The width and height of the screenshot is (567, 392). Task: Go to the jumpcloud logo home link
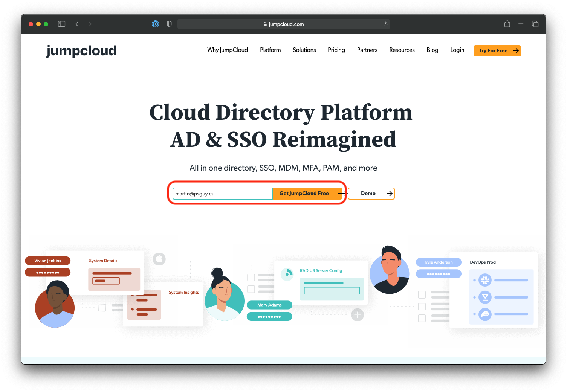81,51
